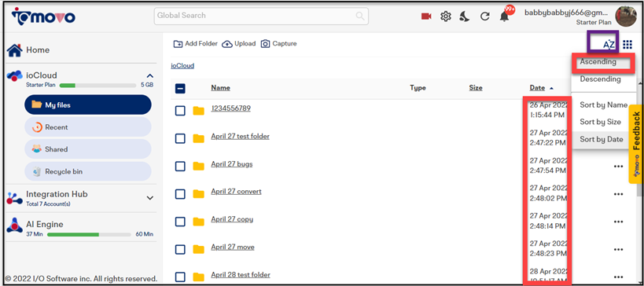
Task: Sort by Name column header
Action: [220, 88]
